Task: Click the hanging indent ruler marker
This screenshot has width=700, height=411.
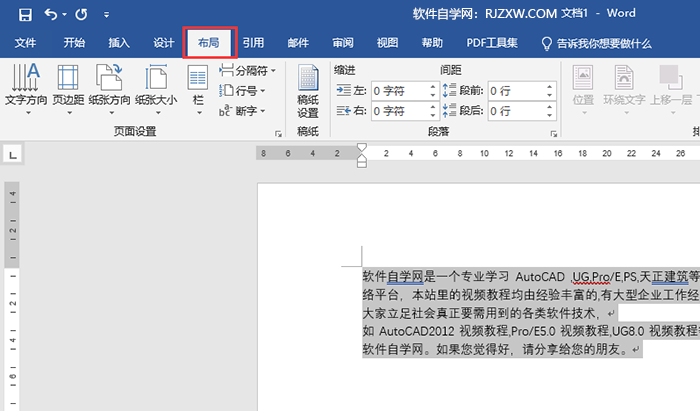Action: point(362,157)
